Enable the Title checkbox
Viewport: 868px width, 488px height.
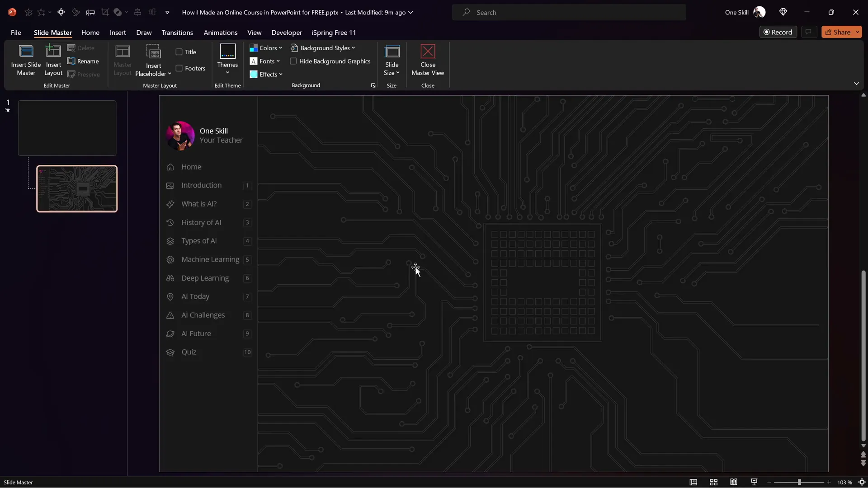coord(179,52)
